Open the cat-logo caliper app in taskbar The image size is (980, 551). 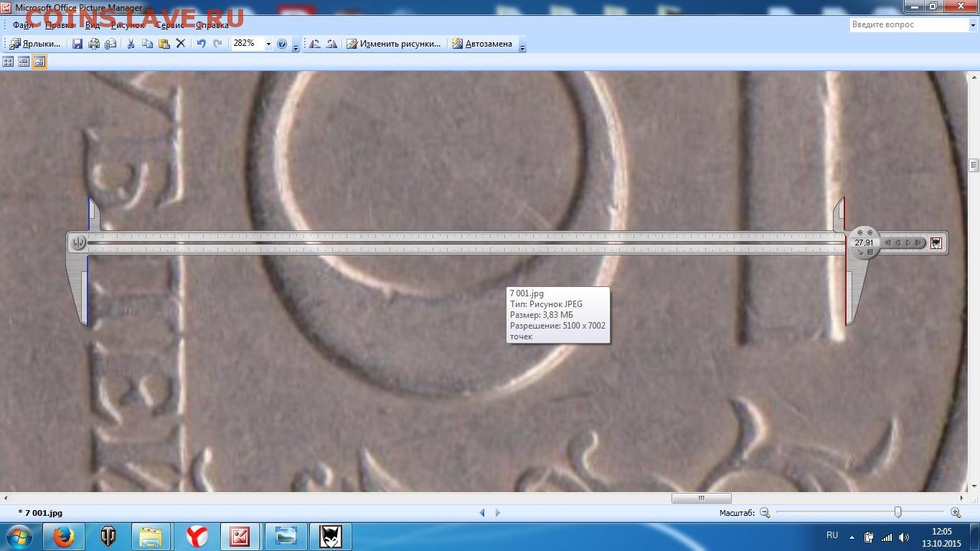click(x=330, y=537)
